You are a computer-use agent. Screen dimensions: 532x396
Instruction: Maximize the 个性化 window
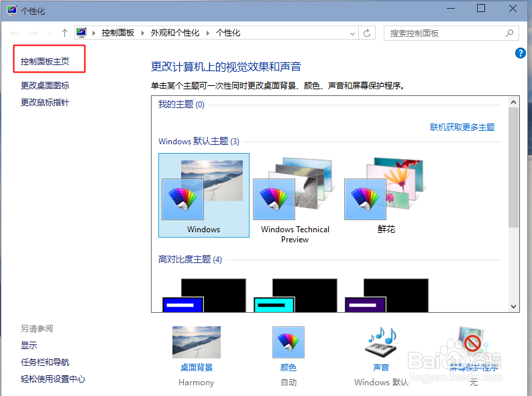[x=481, y=9]
